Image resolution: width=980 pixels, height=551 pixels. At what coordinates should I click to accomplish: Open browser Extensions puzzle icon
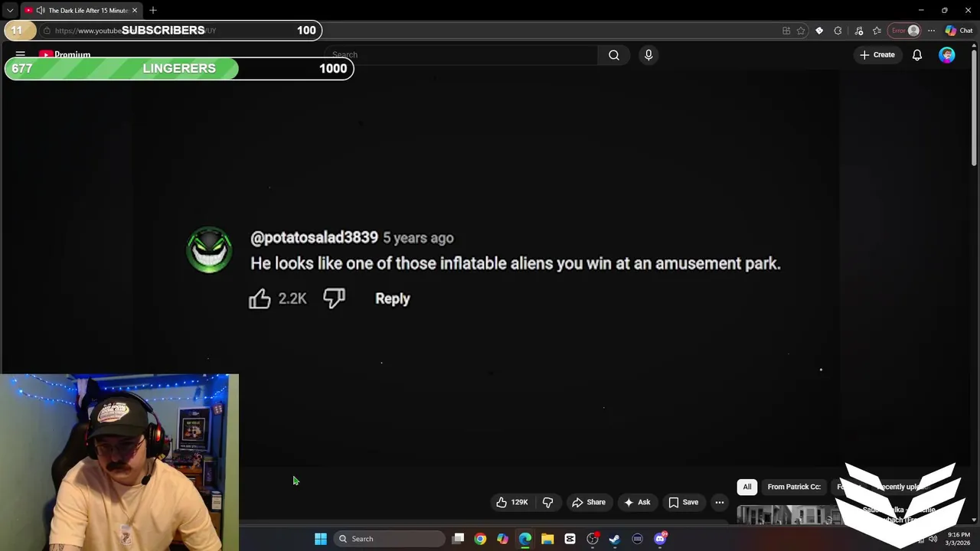pos(838,31)
